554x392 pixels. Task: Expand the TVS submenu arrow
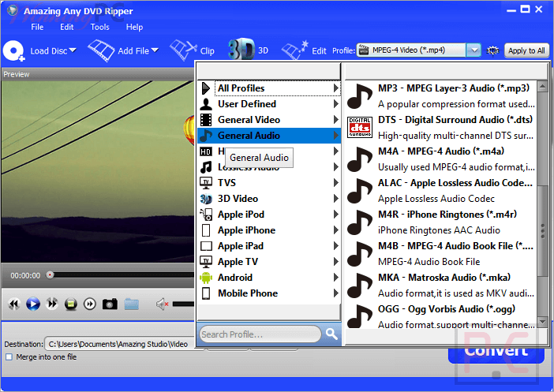336,182
